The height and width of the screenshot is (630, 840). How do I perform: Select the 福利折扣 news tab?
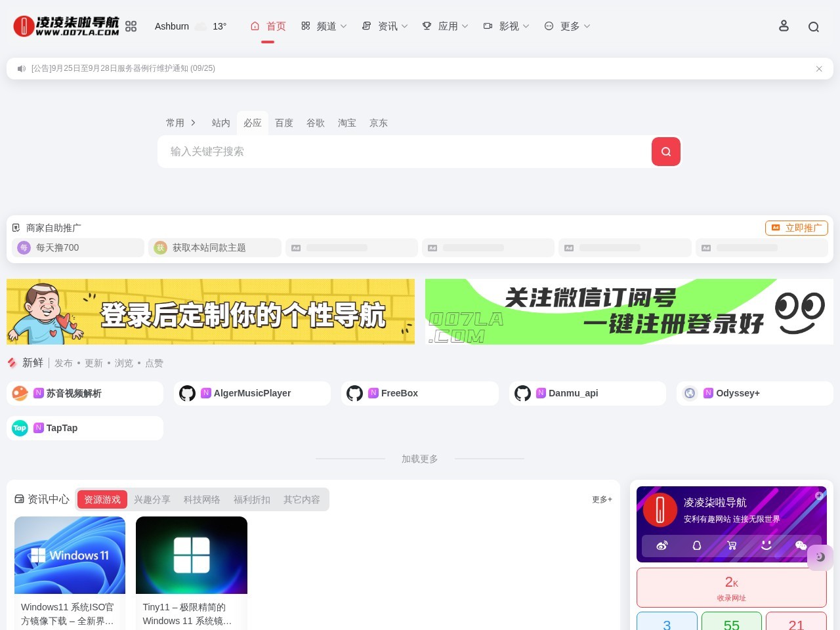pyautogui.click(x=252, y=499)
